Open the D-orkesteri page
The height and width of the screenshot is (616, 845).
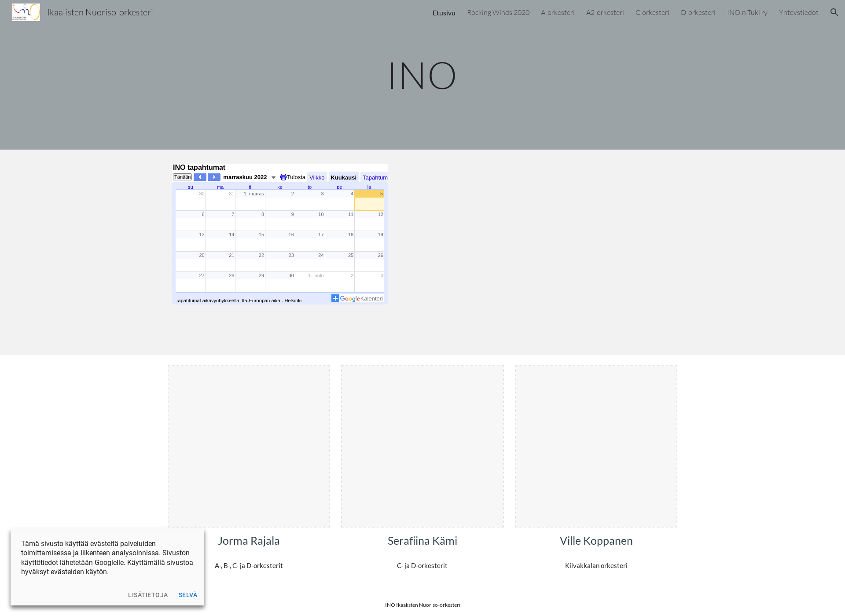[x=698, y=12]
